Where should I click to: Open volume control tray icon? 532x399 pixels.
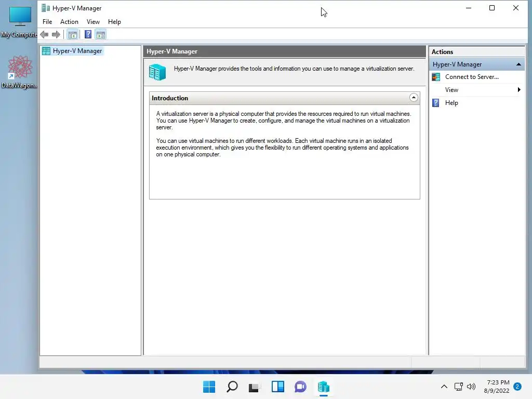(x=471, y=387)
